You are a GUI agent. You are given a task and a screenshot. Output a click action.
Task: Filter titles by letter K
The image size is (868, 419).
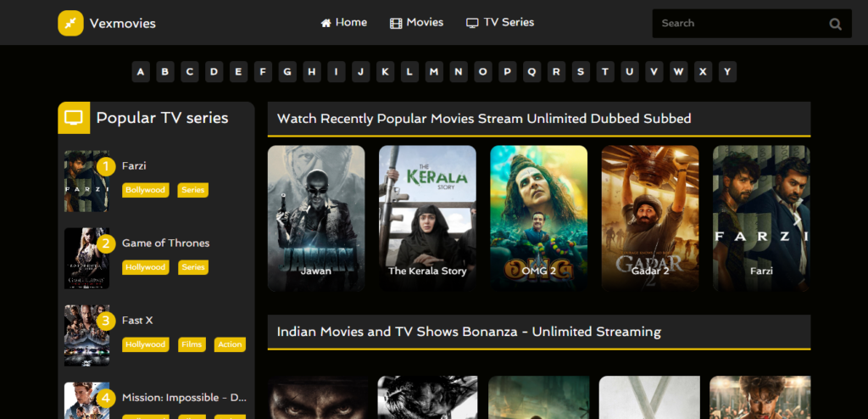pyautogui.click(x=386, y=72)
